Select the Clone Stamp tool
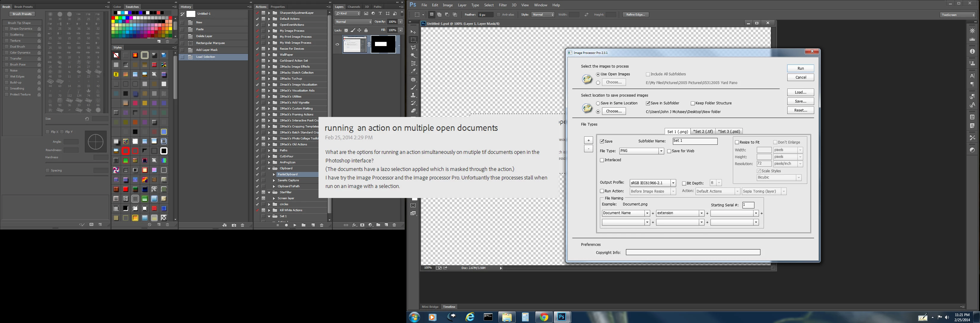The image size is (980, 323). pyautogui.click(x=414, y=95)
